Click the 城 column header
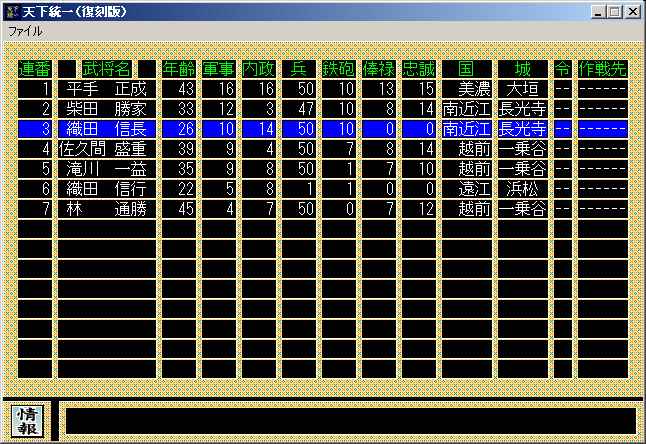 522,69
